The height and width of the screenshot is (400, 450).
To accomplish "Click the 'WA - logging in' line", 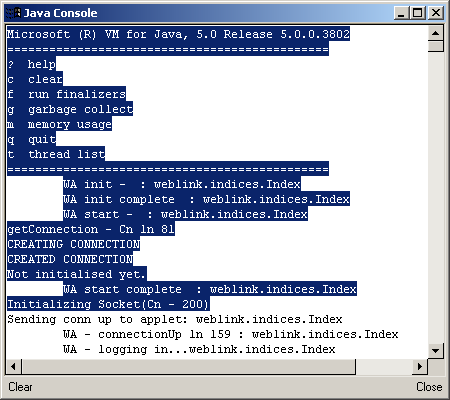I will point(199,349).
